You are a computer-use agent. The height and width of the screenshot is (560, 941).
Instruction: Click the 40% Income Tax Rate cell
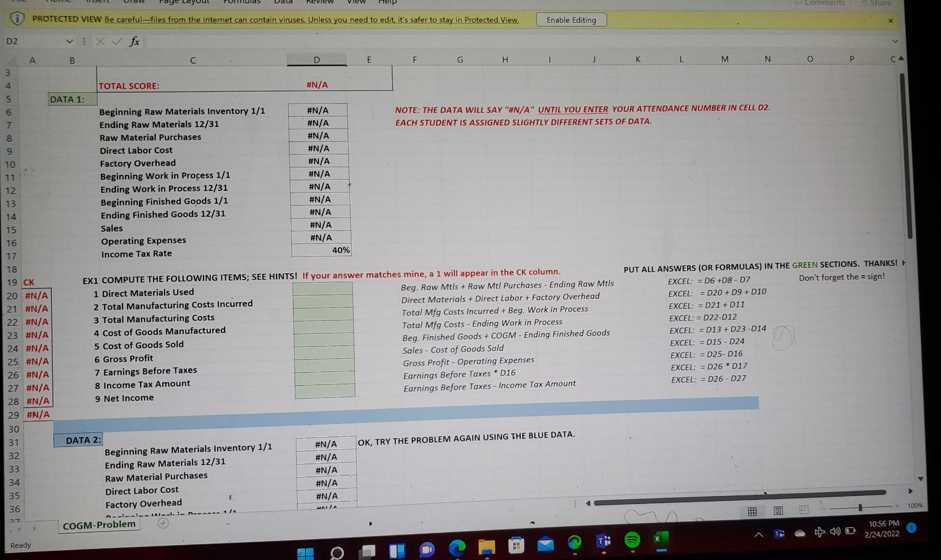click(322, 250)
